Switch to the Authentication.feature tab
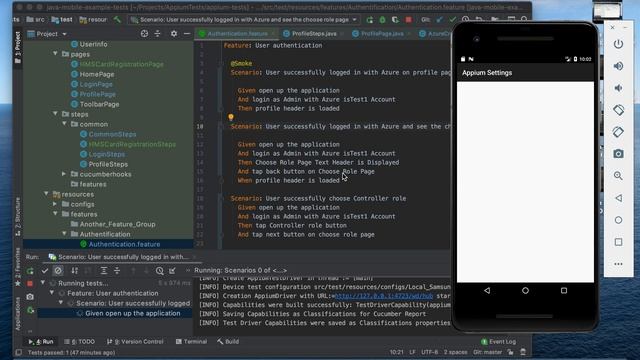Viewport: 640px width, 360px height. (x=237, y=34)
